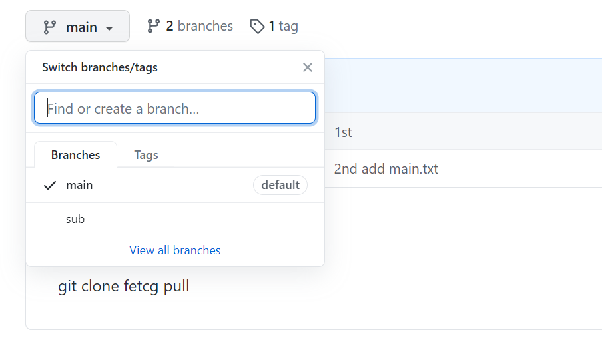Click the git clone fetcg pull text
The image size is (602, 364).
(124, 286)
